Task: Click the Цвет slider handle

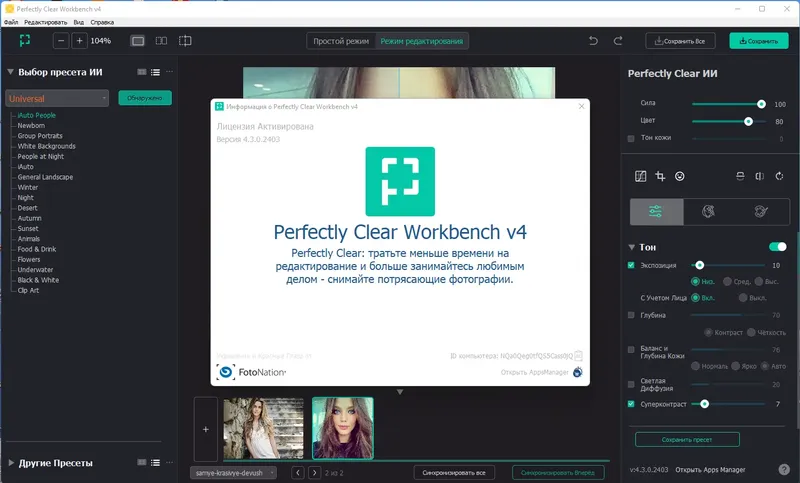Action: point(748,121)
